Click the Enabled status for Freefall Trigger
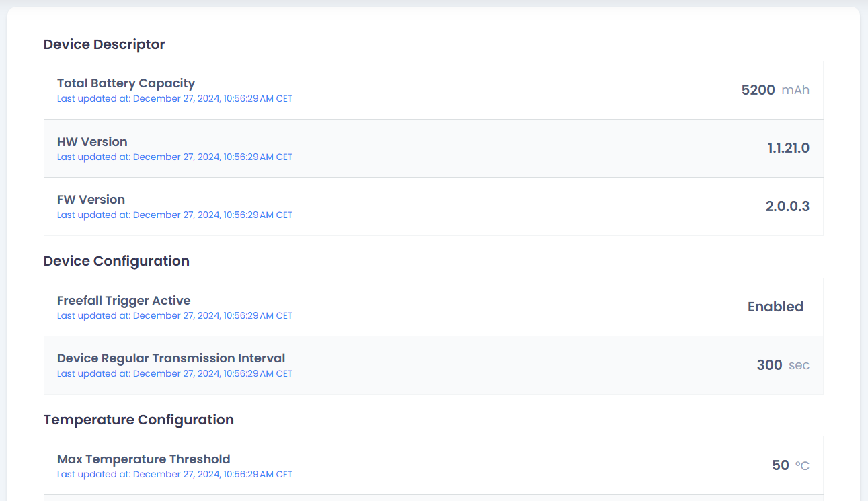Image resolution: width=868 pixels, height=501 pixels. pyautogui.click(x=775, y=307)
